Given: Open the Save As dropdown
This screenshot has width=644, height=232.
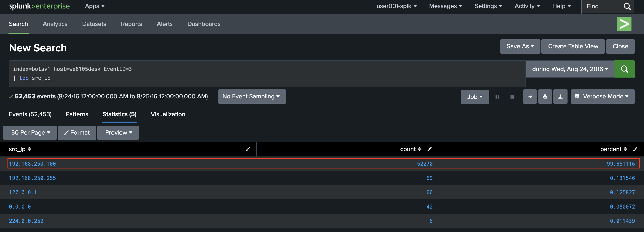Looking at the screenshot, I should coord(520,46).
